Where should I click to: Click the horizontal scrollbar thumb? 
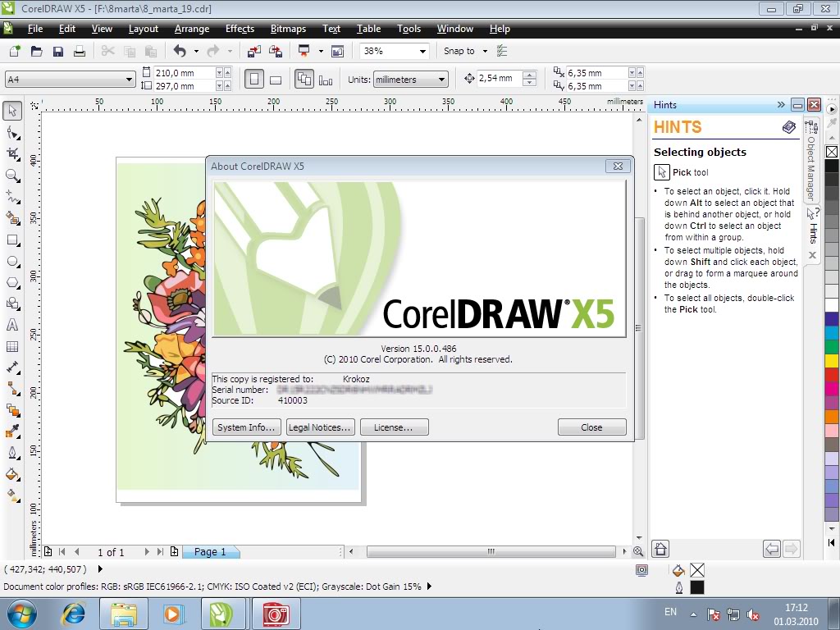click(491, 551)
